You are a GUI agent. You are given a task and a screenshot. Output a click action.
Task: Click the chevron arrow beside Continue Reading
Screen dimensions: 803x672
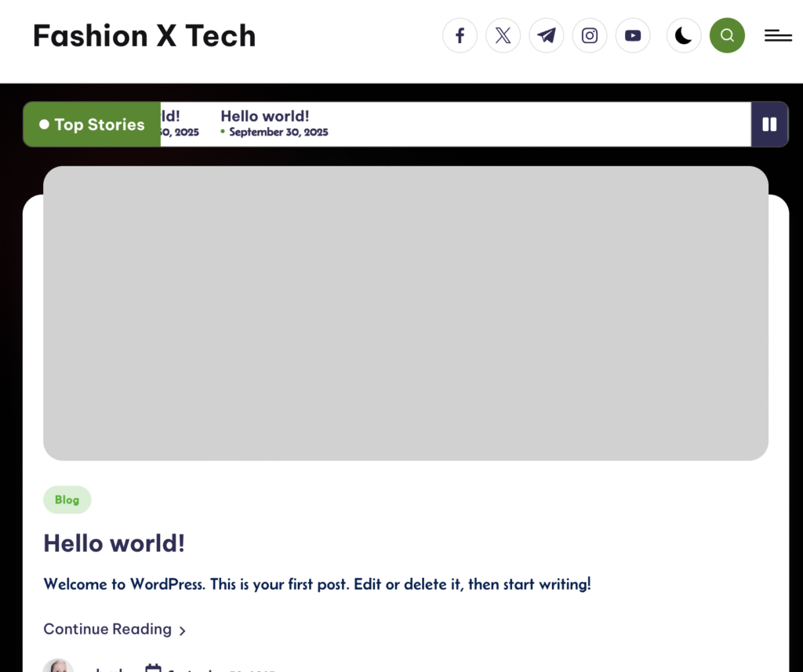(x=183, y=630)
